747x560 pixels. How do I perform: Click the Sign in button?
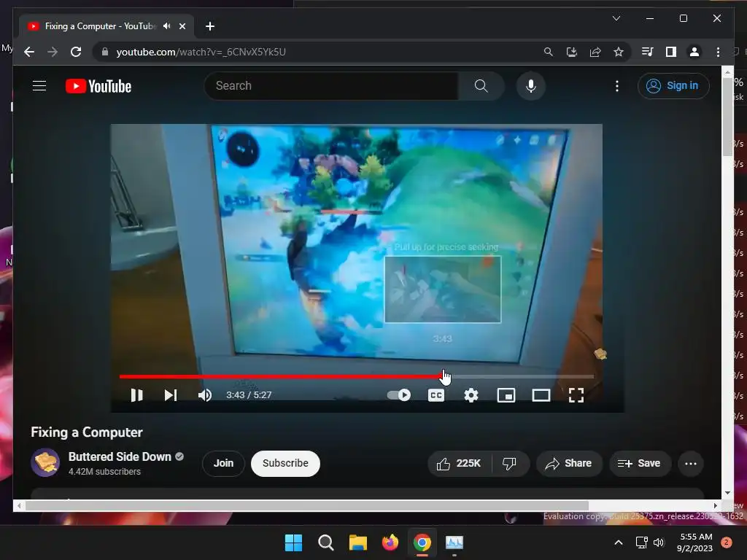pos(673,86)
